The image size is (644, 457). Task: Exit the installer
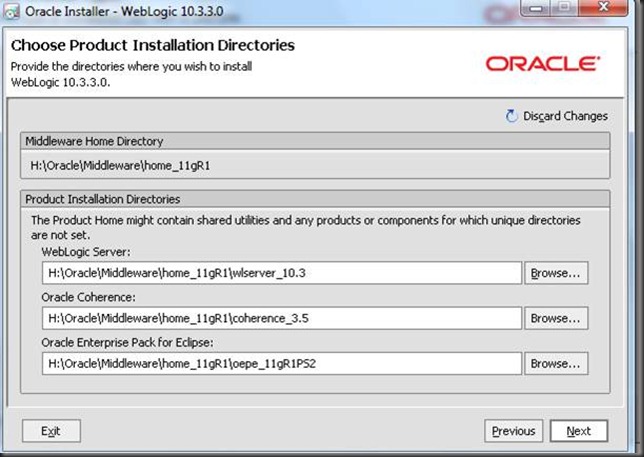(51, 431)
